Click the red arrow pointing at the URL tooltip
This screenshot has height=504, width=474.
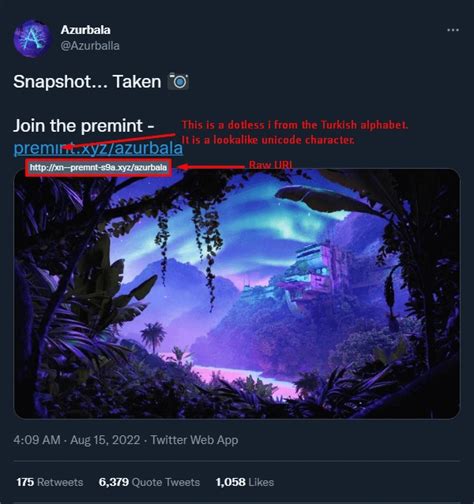211,166
